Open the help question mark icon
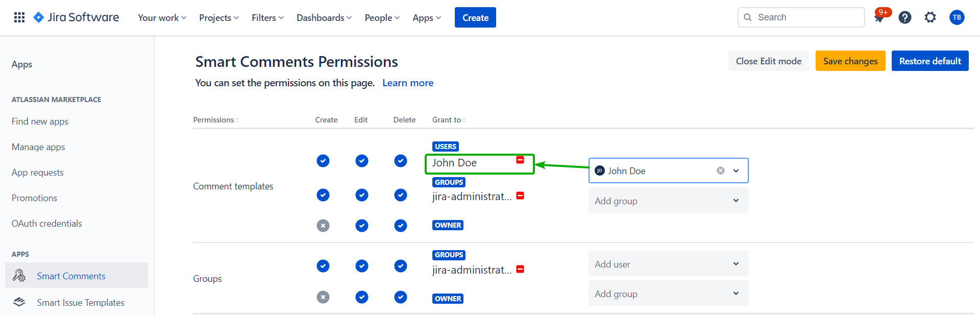The height and width of the screenshot is (316, 980). 905,17
